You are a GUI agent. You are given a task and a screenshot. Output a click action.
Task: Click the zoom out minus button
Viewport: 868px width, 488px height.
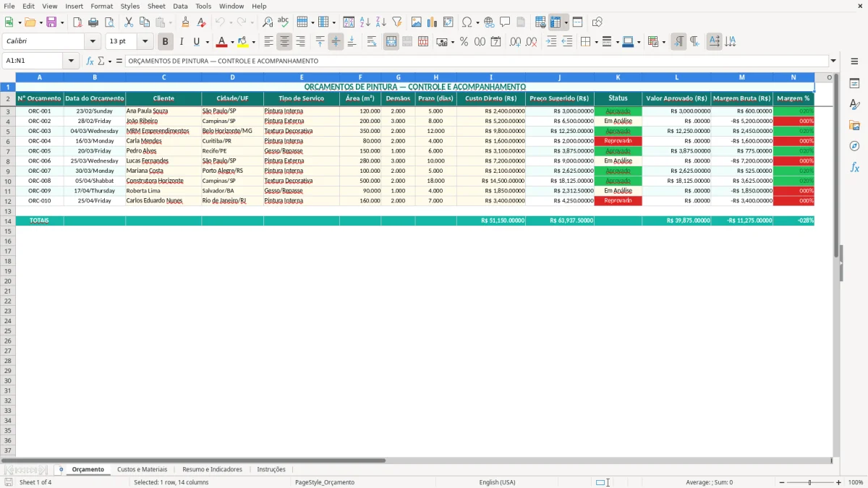(x=782, y=482)
